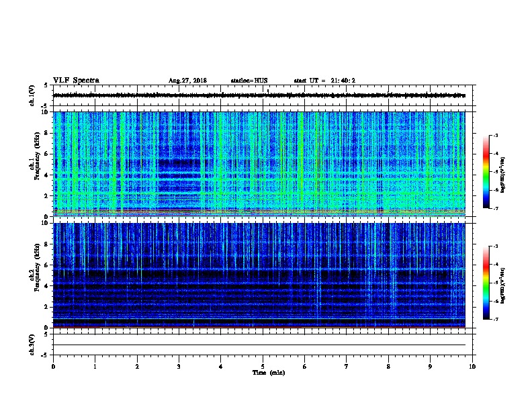Screen dimensions: 532x411
Task: Click the "5" tick on the ch.3(V) axis
Action: point(46,334)
